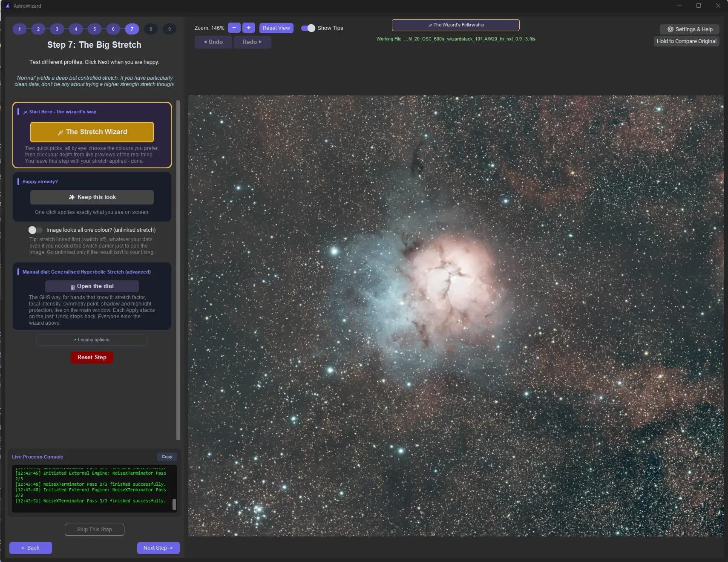Viewport: 728px width, 562px height.
Task: Open the dial for GHS stretch
Action: [92, 286]
